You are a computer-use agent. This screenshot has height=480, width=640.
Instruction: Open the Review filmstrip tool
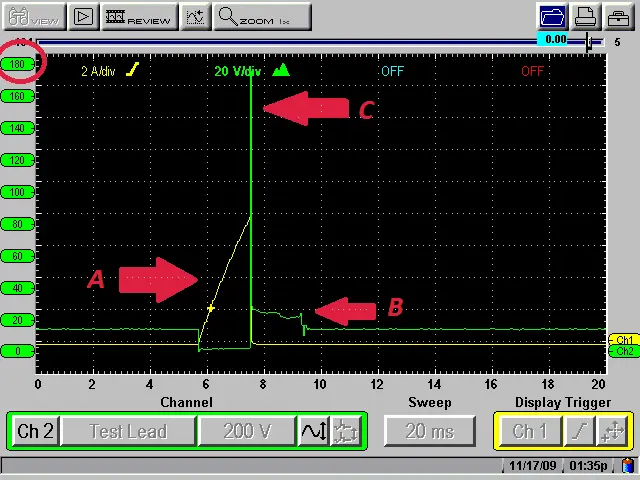point(138,17)
